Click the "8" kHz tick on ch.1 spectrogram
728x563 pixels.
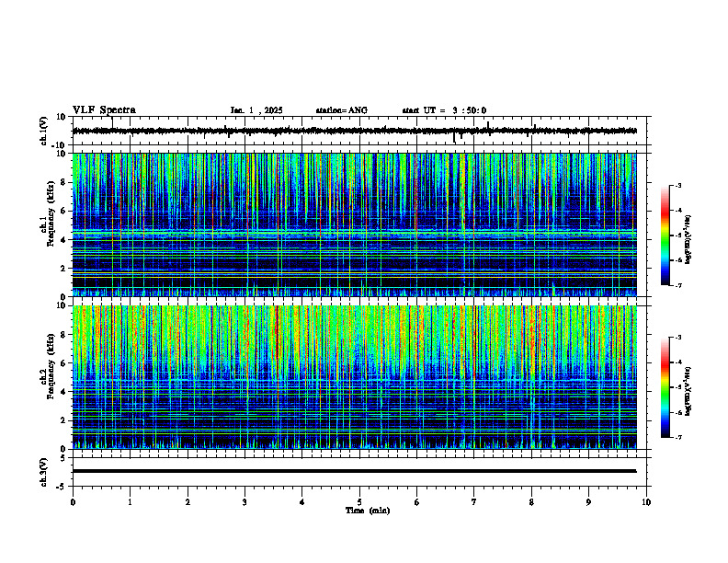point(64,182)
